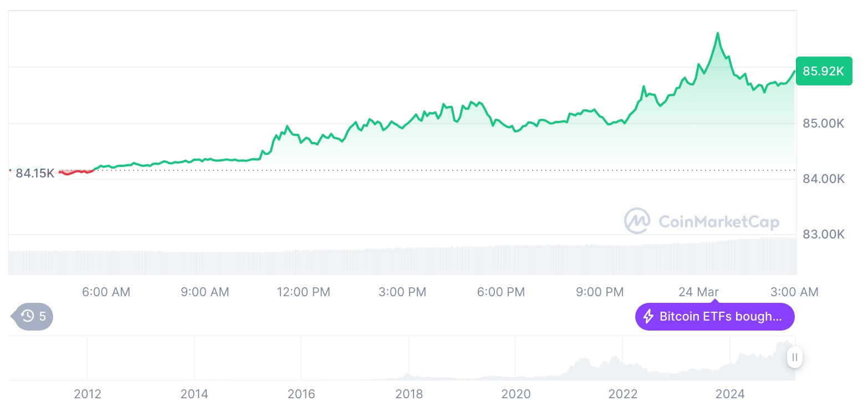Click the 6:00 AM time axis label
Viewport: 868px width, 406px height.
tap(106, 292)
